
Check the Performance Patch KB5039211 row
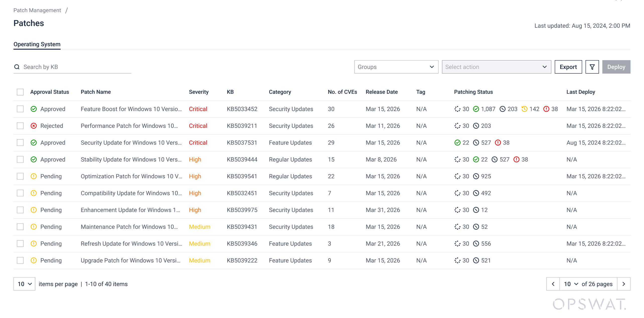click(x=20, y=126)
